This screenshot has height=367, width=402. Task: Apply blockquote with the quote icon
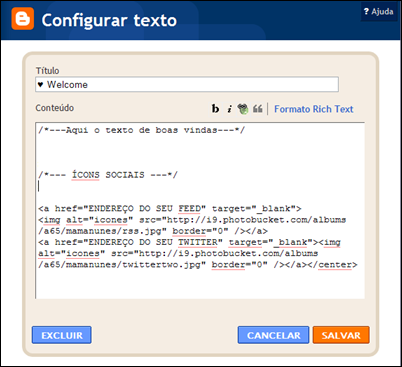pos(257,109)
